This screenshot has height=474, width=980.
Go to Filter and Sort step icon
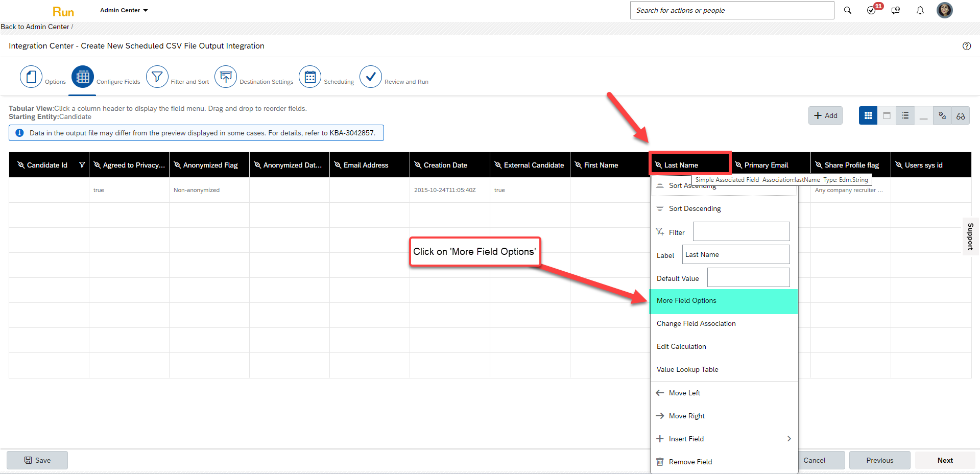(157, 77)
